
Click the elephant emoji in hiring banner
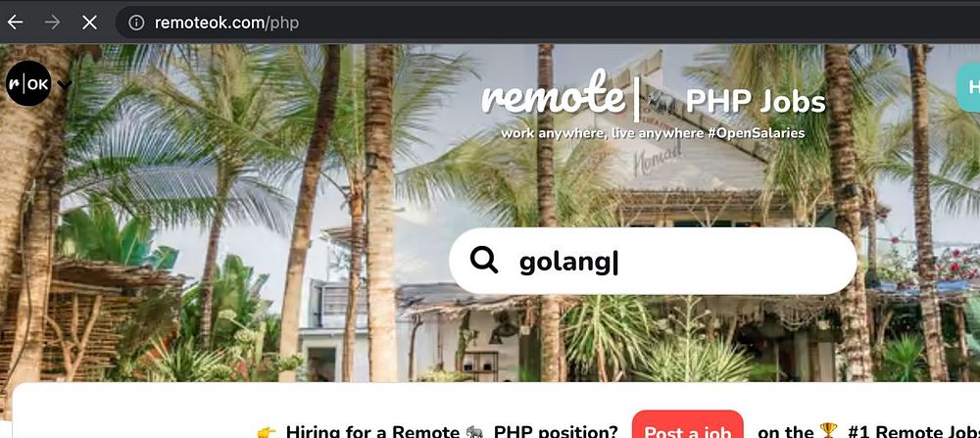click(x=475, y=432)
